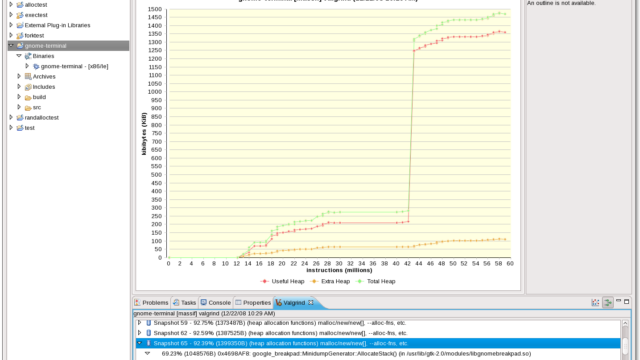This screenshot has width=640, height=360.
Task: Collapse the 69.23% AllocateStack entry
Action: pyautogui.click(x=148, y=353)
